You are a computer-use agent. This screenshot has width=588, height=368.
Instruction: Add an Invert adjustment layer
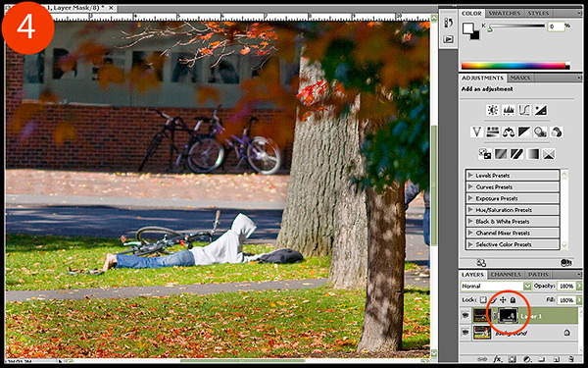(x=484, y=154)
